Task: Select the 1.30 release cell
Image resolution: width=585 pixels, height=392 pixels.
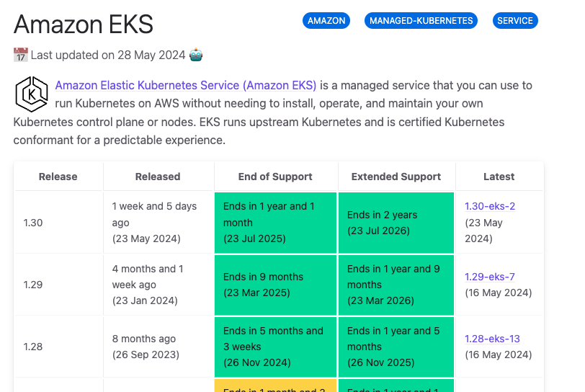Action: point(58,223)
